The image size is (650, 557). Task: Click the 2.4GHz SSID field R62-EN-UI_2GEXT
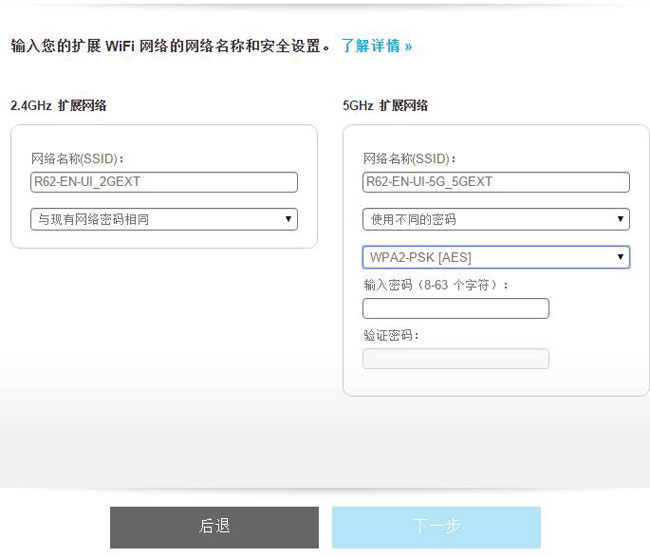pyautogui.click(x=164, y=182)
